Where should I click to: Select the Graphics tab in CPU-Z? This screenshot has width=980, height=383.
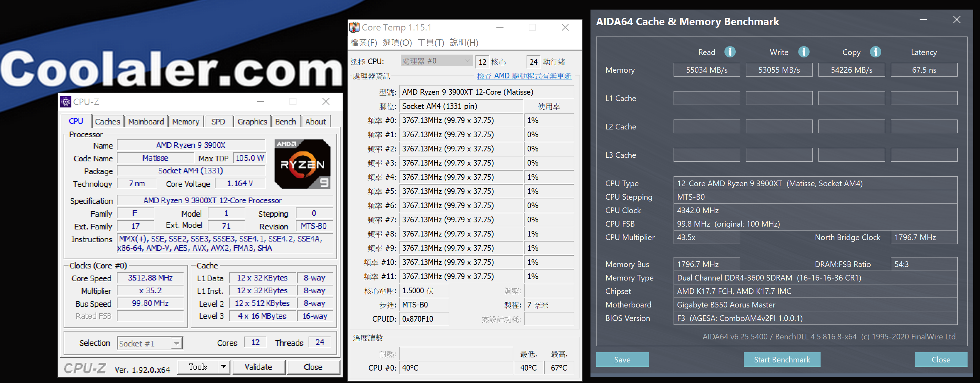252,122
